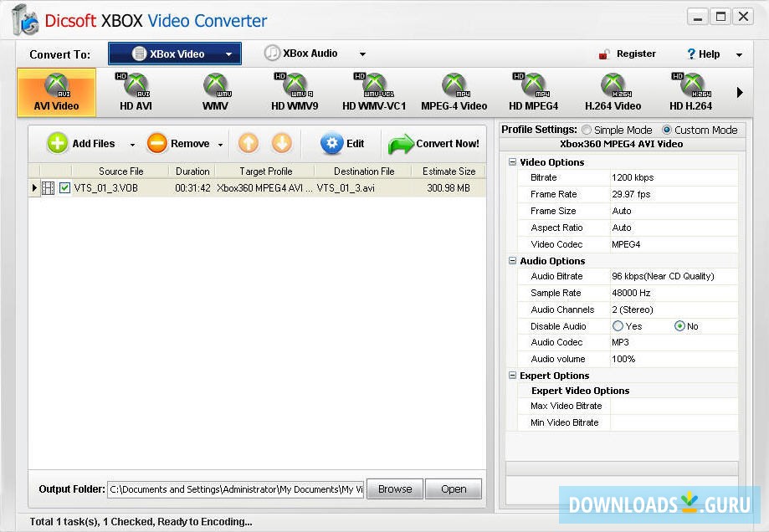Click the Audio Channels value 2 (Stereo)

[633, 309]
